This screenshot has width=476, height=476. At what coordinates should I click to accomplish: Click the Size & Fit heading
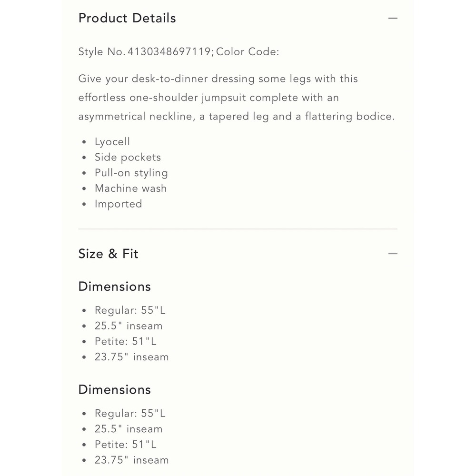coord(109,254)
